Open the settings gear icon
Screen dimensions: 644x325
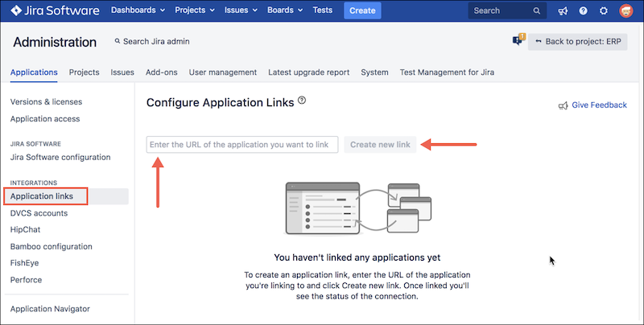pyautogui.click(x=604, y=11)
